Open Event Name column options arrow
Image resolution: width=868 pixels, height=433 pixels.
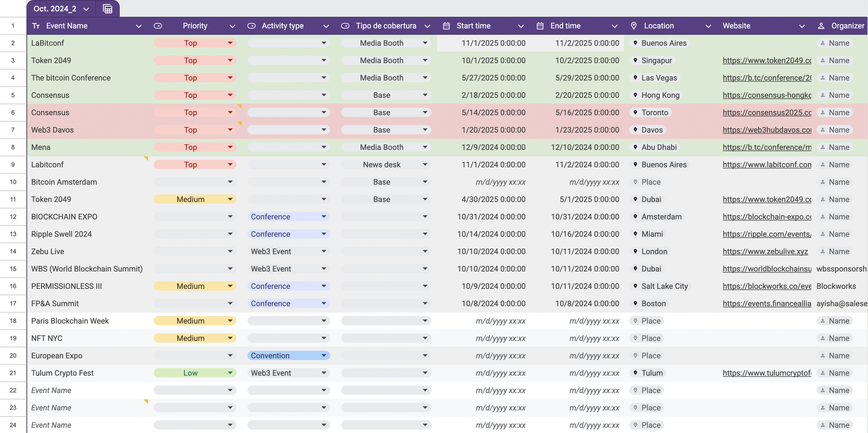tap(139, 26)
